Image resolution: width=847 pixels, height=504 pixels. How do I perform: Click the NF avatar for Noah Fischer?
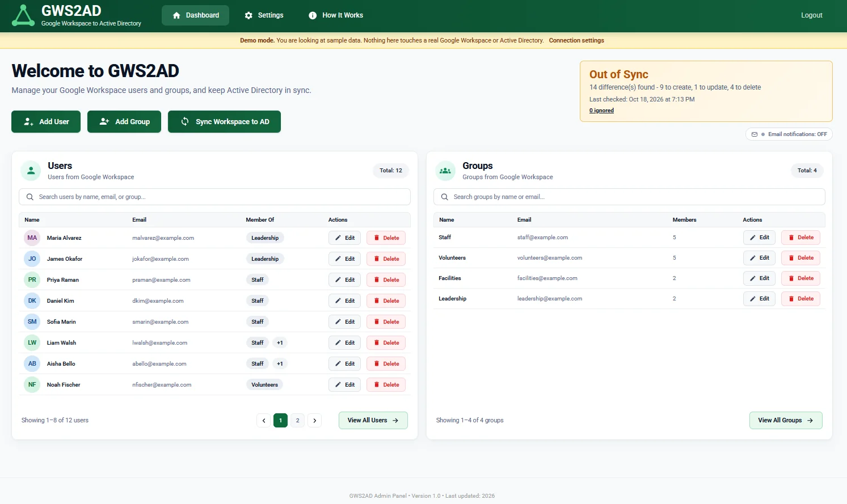tap(32, 384)
